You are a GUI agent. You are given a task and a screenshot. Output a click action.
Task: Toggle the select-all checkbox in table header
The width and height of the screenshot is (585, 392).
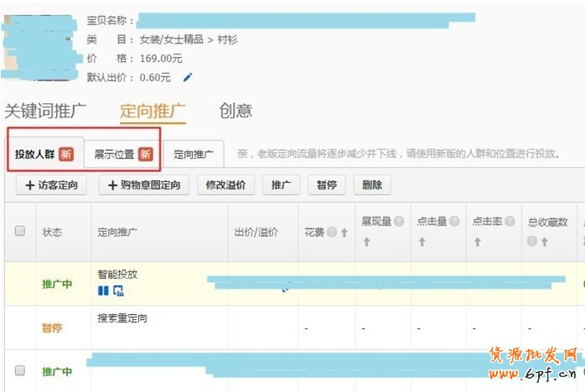(x=20, y=231)
